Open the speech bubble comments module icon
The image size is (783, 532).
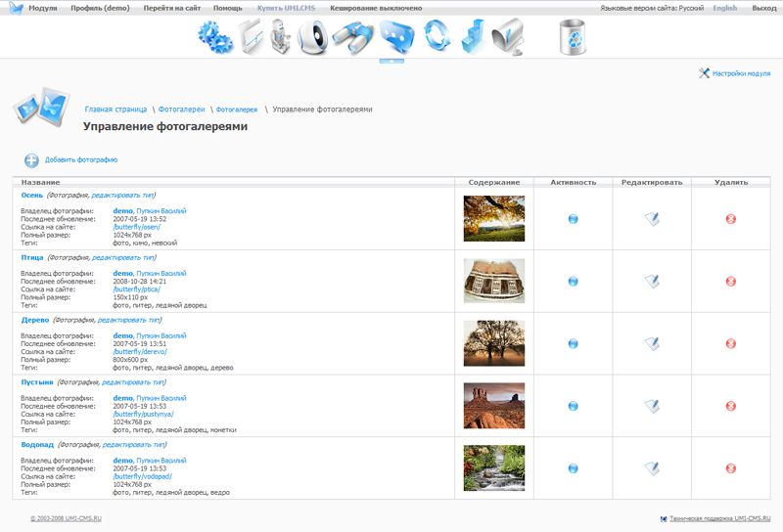(x=397, y=37)
